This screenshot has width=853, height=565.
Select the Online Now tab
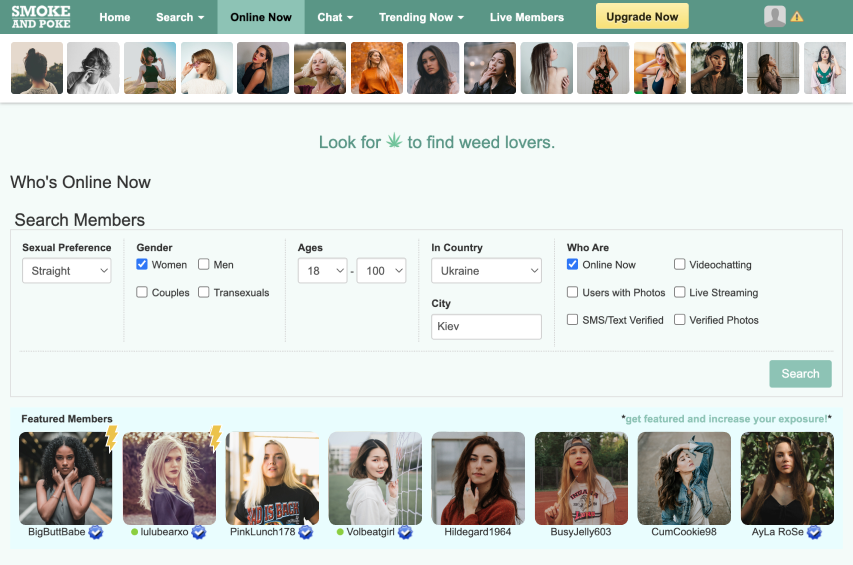[x=261, y=17]
